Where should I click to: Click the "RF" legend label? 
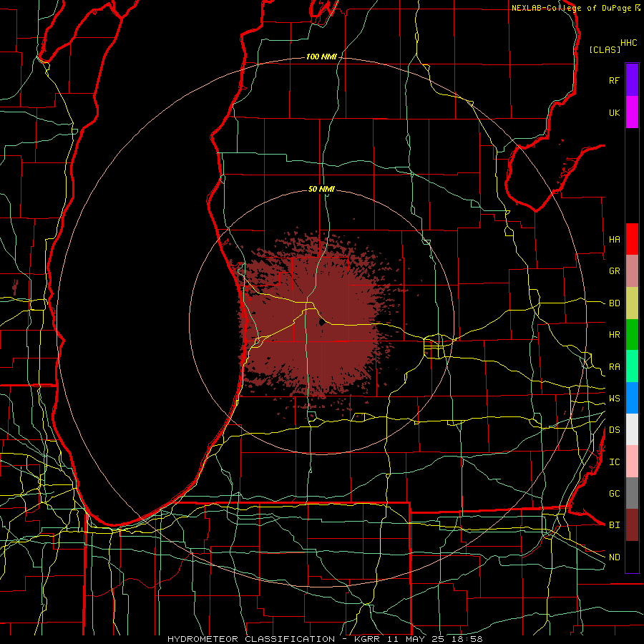pos(614,80)
